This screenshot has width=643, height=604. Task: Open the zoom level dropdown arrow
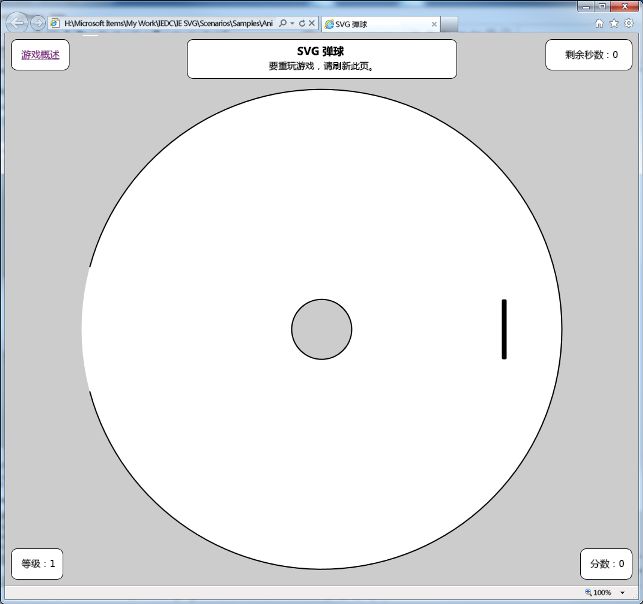(622, 593)
